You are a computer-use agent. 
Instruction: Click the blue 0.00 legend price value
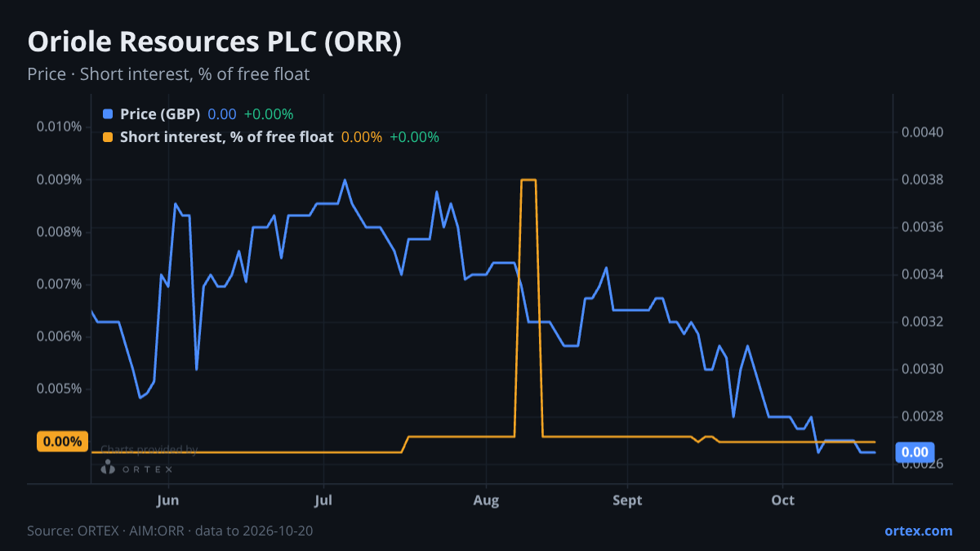click(222, 114)
